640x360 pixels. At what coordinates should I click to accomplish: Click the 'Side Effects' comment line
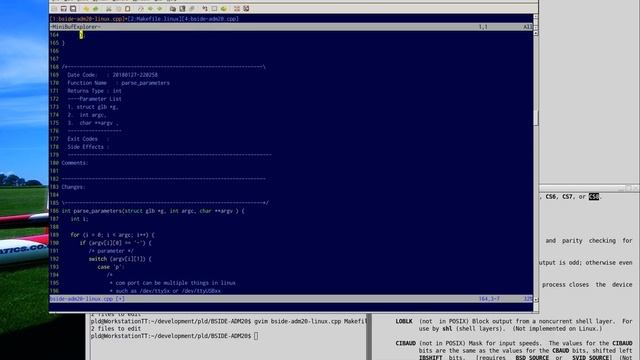click(x=88, y=147)
